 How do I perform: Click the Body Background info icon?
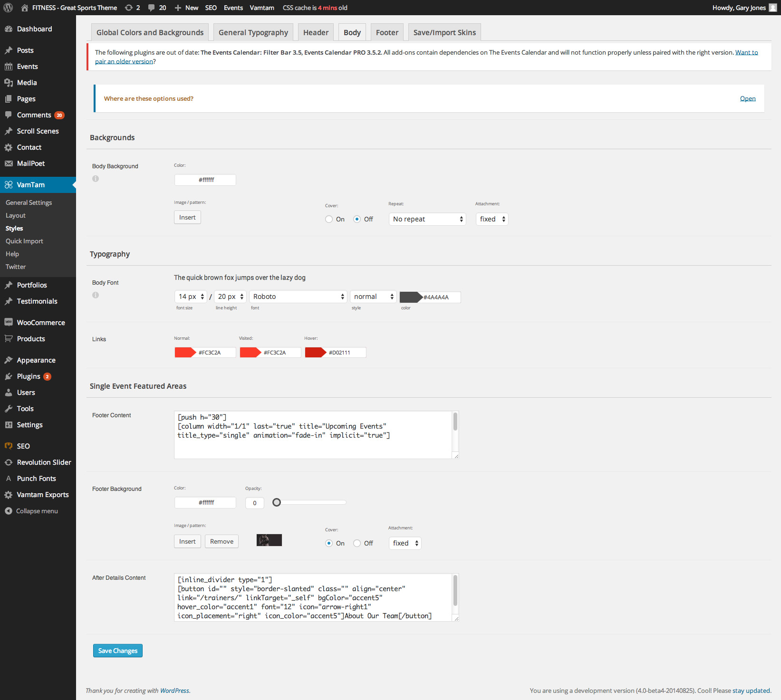pyautogui.click(x=96, y=179)
